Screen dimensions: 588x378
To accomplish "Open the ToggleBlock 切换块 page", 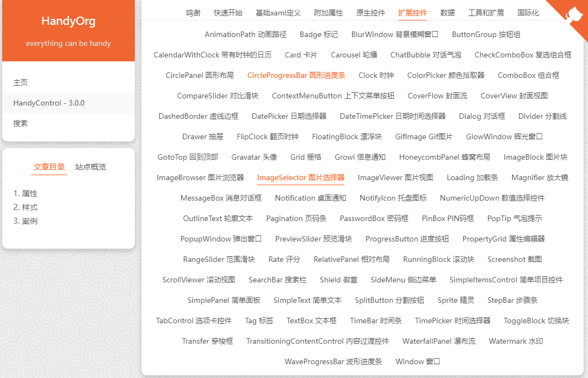I will click(535, 320).
